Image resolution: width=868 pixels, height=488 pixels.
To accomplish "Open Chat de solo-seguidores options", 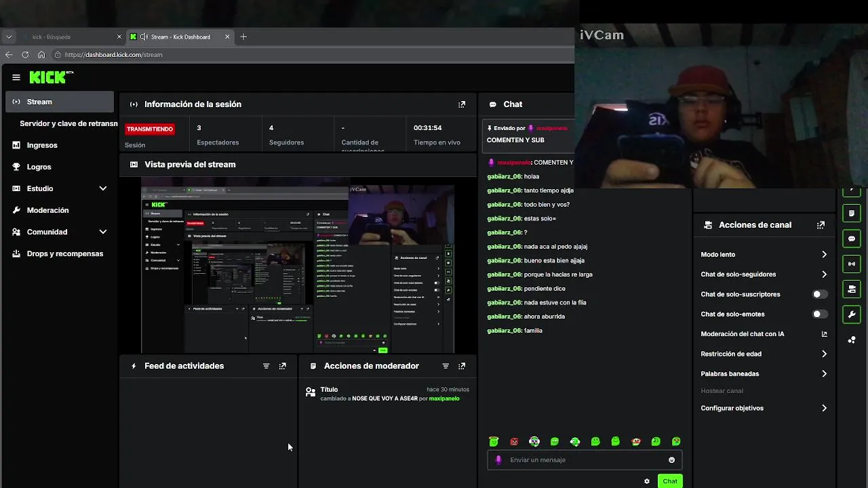I will pos(764,274).
